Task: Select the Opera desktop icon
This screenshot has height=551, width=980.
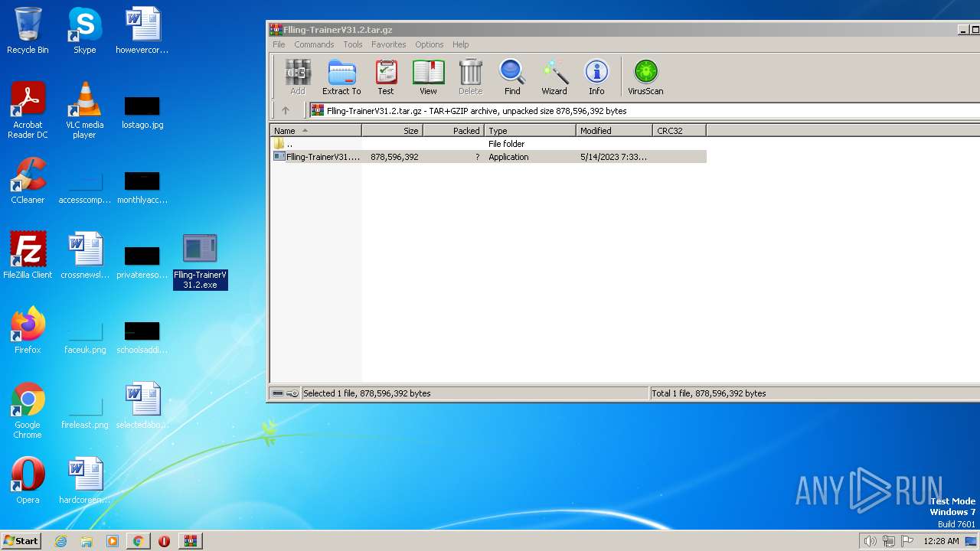Action: tap(28, 481)
